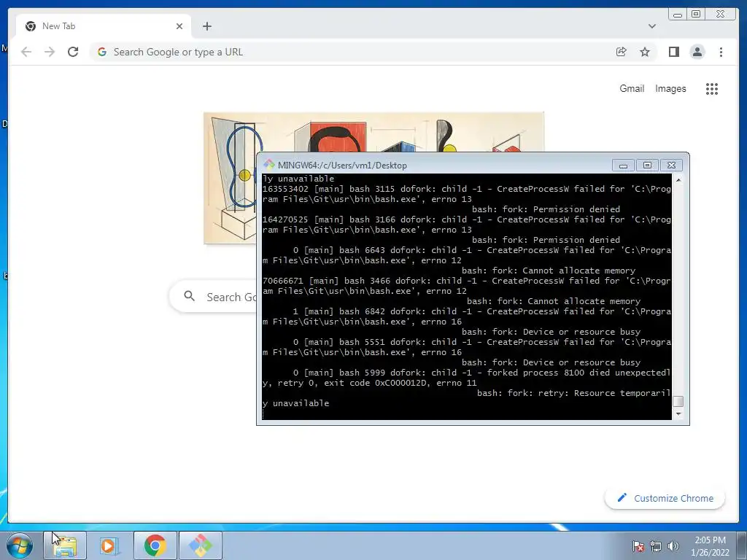Go forward using Chrome's forward arrow
The height and width of the screenshot is (560, 747).
pyautogui.click(x=50, y=52)
